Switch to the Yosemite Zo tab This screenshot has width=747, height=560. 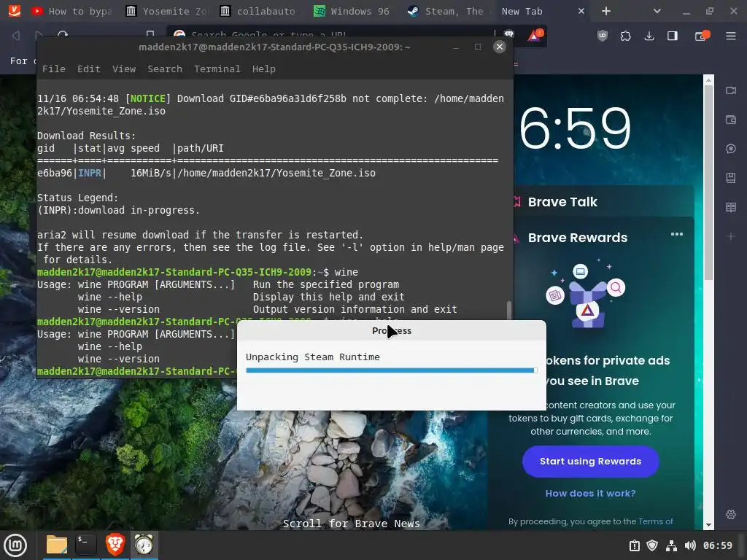(167, 11)
